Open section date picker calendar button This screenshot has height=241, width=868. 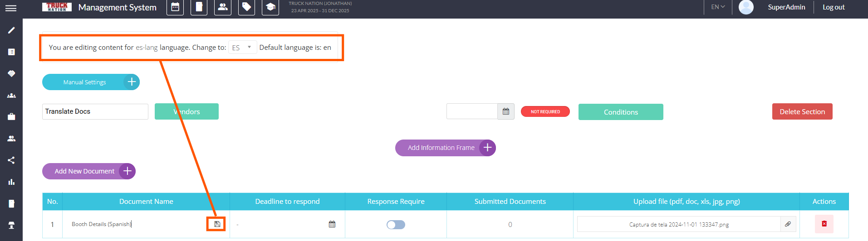506,111
